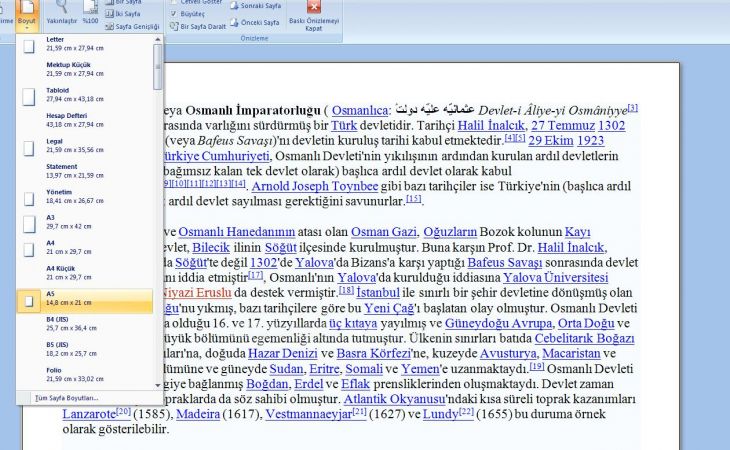Open the üç kıtaya link
This screenshot has width=730, height=450.
tap(353, 323)
